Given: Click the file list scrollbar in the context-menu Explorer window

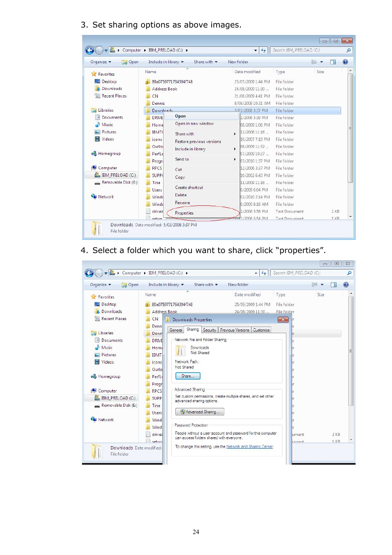Looking at the screenshot, I should tap(350, 128).
